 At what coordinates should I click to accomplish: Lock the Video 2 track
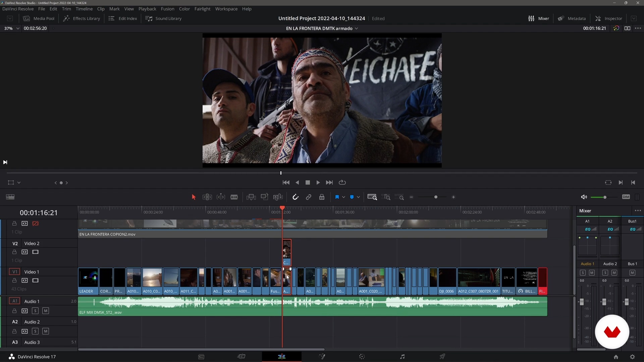tap(14, 252)
